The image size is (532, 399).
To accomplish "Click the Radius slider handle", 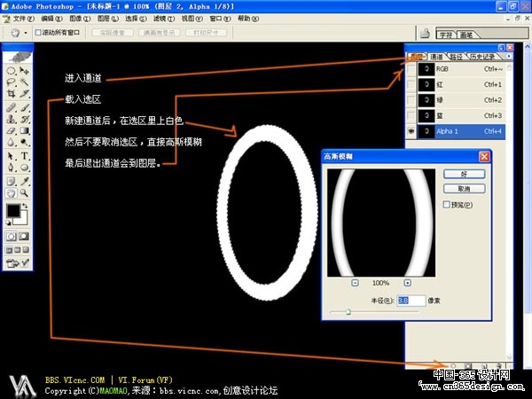I will pos(348,312).
